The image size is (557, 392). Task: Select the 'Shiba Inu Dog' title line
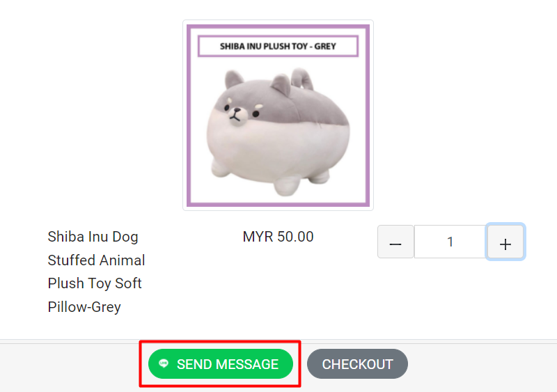pyautogui.click(x=93, y=237)
